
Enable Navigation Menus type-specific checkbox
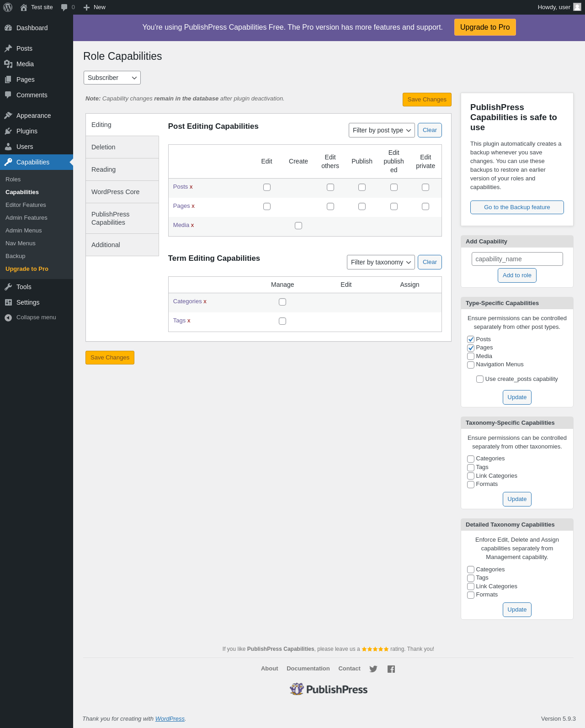point(471,365)
